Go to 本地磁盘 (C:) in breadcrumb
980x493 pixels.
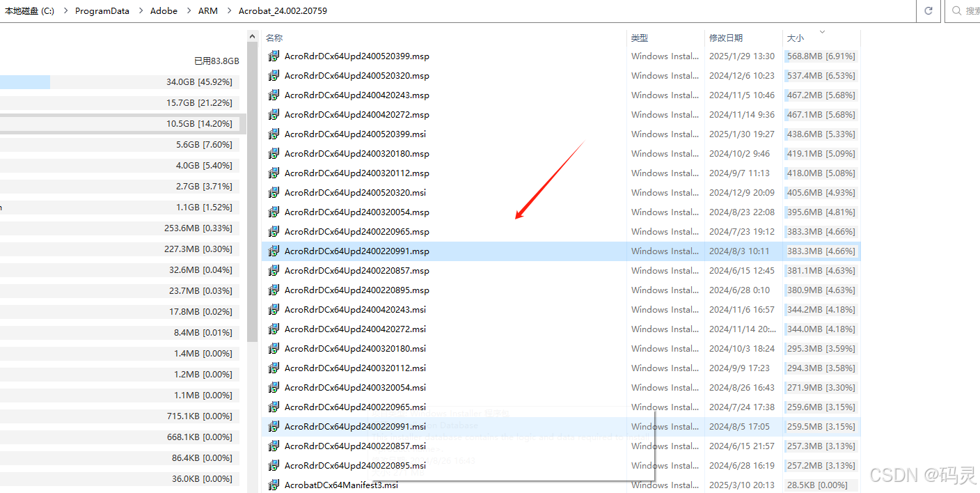tap(29, 11)
